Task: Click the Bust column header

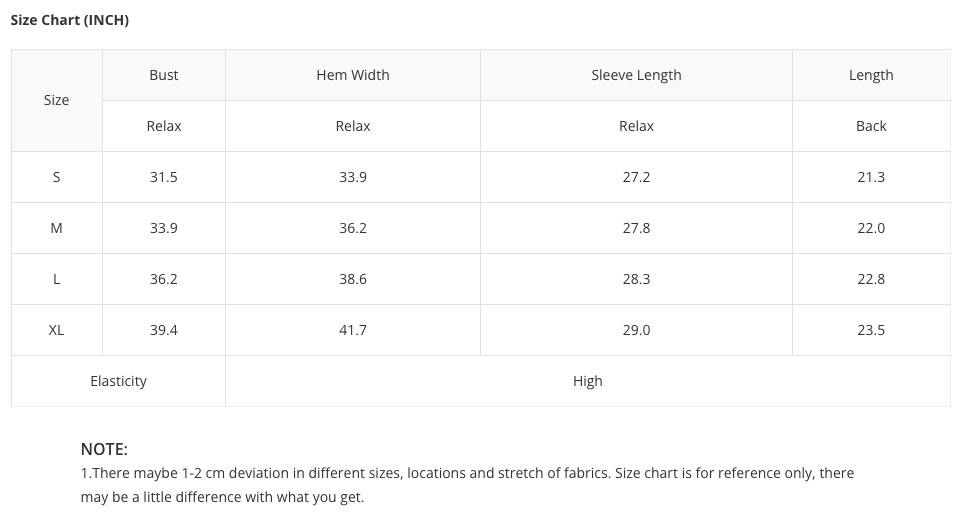Action: [164, 75]
